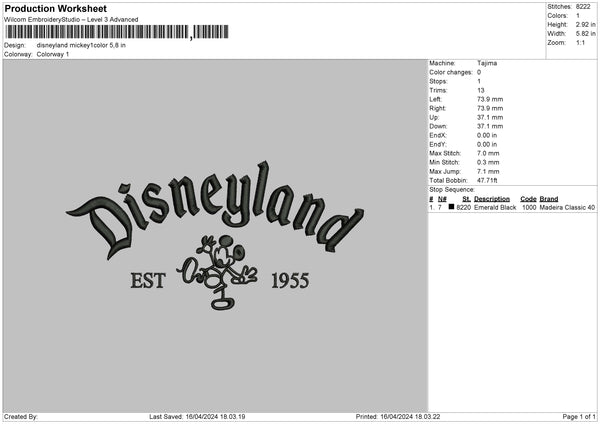
Task: Click the Zoom value 1:1
Action: tap(580, 43)
